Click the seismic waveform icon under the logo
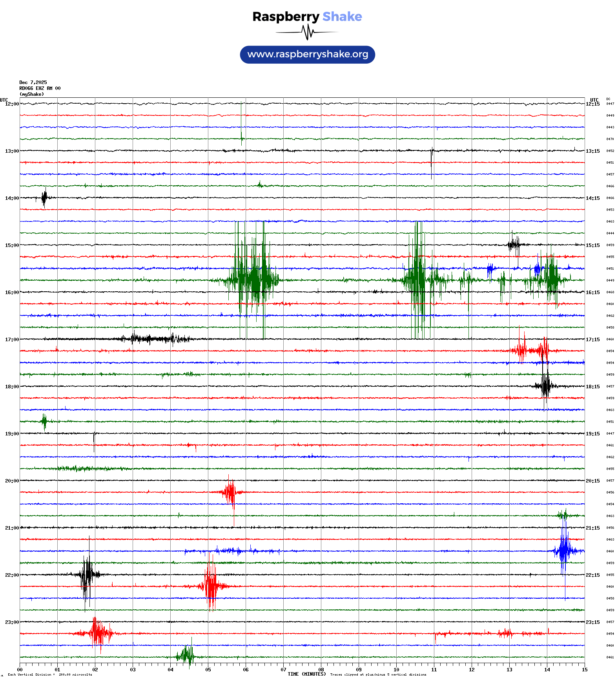The image size is (616, 680). 307,32
